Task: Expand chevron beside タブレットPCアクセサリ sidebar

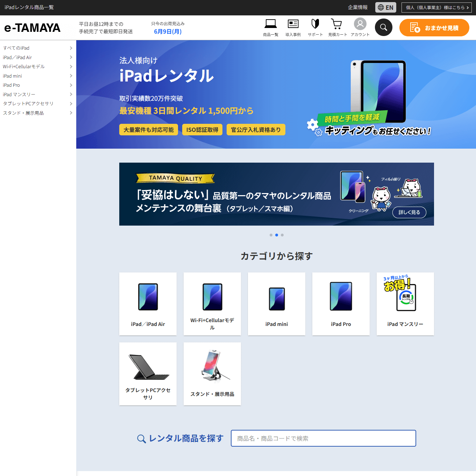Action: tap(71, 104)
